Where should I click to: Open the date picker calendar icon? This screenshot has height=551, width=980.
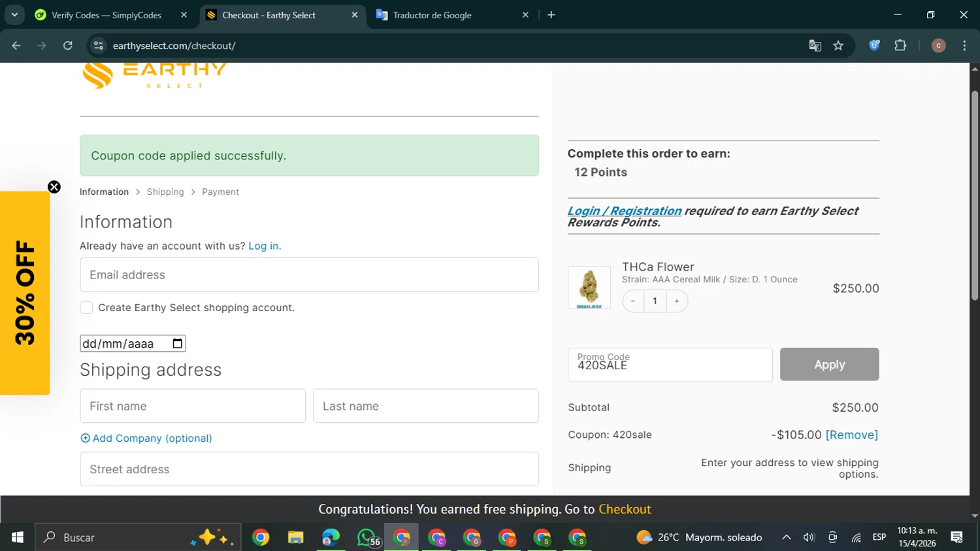point(177,344)
